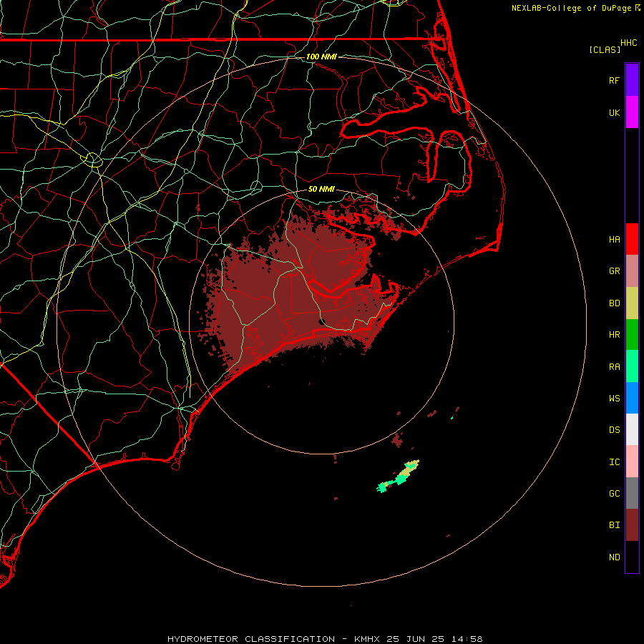The width and height of the screenshot is (644, 644).
Task: Click the green-yellow rain cell offshore
Action: click(x=399, y=477)
